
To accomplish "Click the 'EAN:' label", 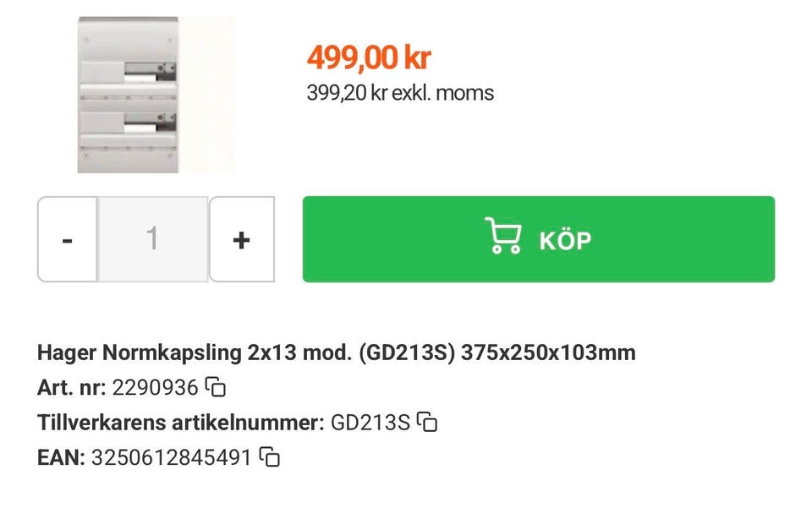I will click(x=61, y=457).
